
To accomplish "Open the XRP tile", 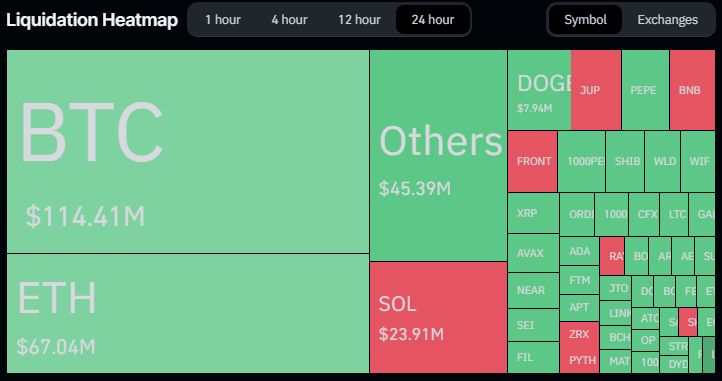I will [533, 213].
